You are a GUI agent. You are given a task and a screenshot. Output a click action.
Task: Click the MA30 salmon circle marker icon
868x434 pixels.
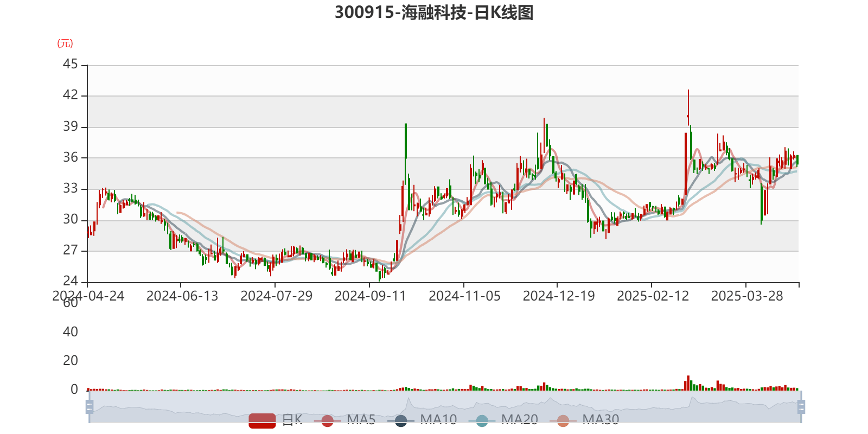pyautogui.click(x=563, y=420)
